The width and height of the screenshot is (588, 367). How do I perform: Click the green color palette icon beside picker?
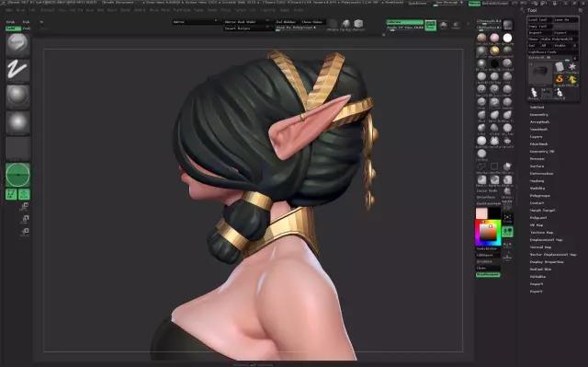coord(507,232)
